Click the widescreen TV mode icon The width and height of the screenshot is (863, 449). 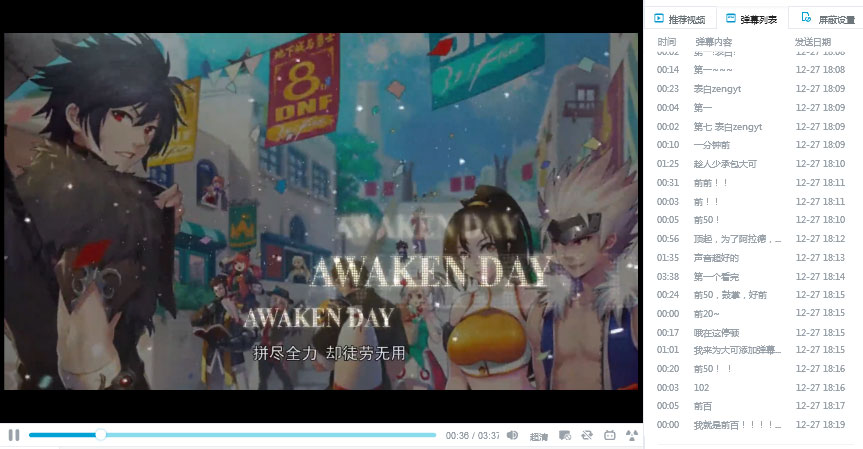click(609, 435)
